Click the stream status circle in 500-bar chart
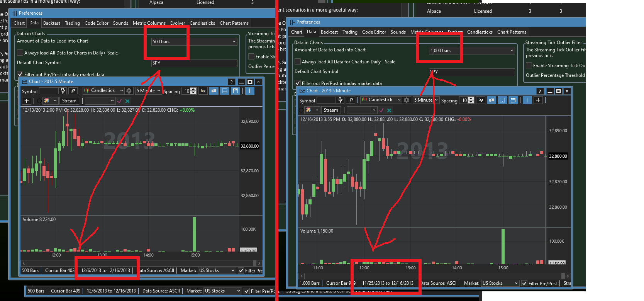644x301 pixels. point(39,101)
